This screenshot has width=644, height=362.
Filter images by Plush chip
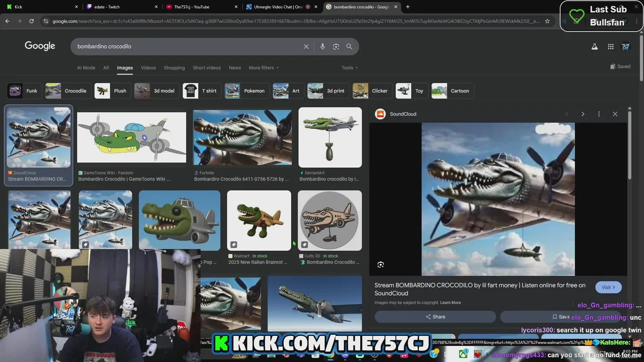click(x=112, y=91)
